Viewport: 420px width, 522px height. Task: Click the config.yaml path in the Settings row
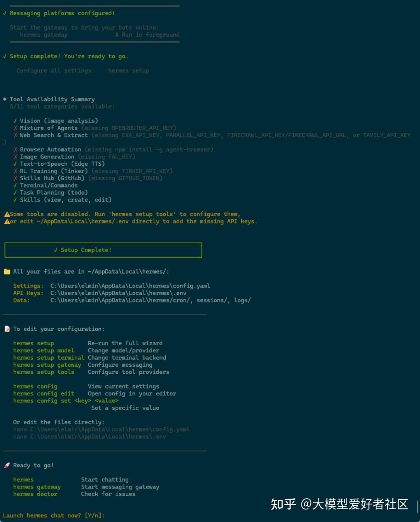pyautogui.click(x=130, y=286)
